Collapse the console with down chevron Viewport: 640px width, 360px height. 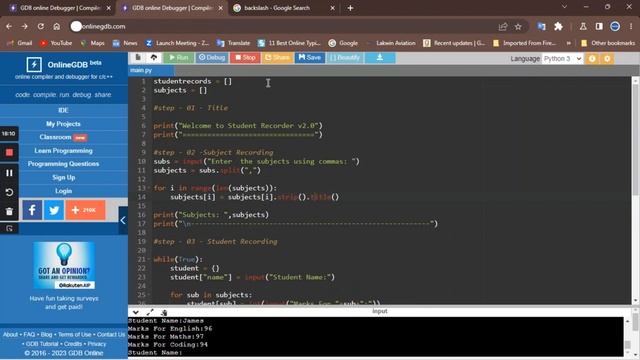point(136,312)
